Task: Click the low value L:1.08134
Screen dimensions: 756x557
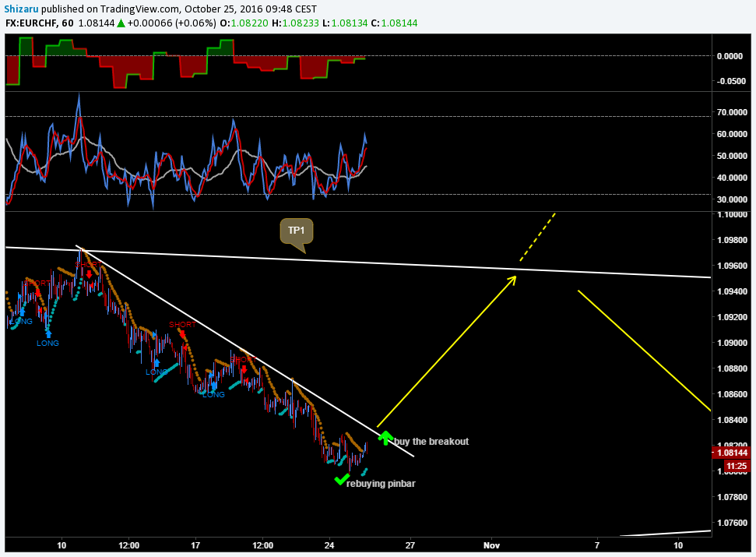Action: (345, 23)
